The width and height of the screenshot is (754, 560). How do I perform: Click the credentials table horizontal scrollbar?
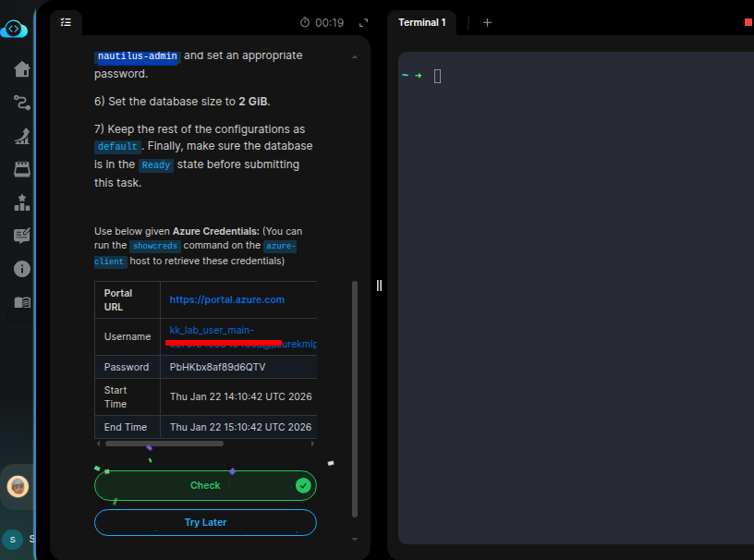pyautogui.click(x=164, y=444)
